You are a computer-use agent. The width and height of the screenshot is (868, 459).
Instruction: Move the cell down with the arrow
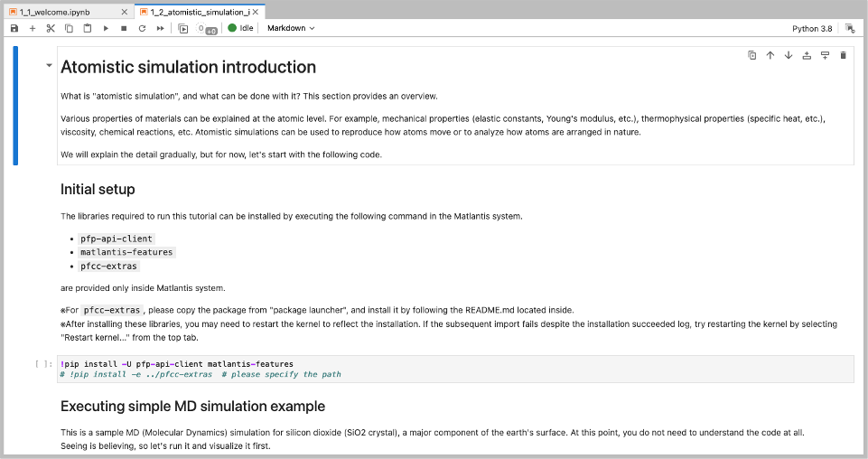click(788, 55)
